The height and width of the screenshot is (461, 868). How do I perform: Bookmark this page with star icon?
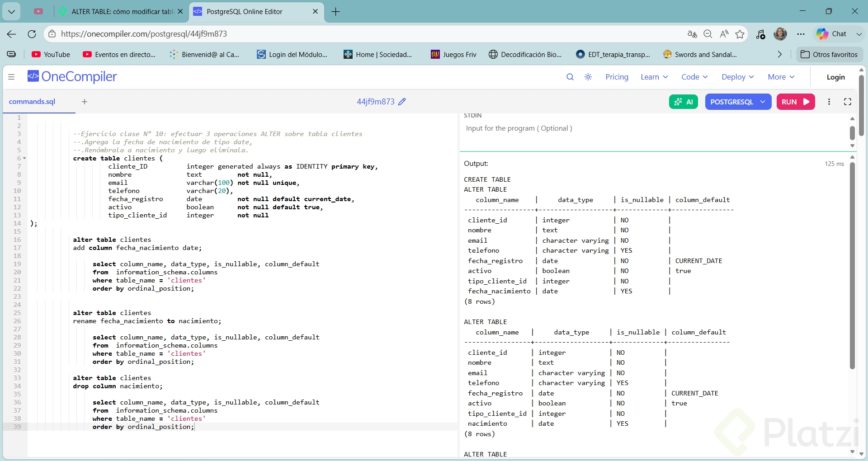740,34
